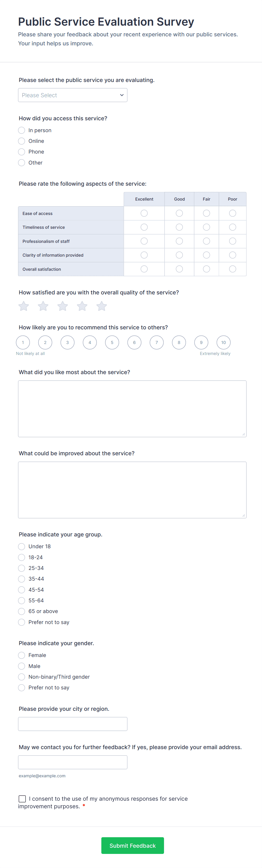Select recommendation score 10
The image size is (262, 868).
coord(223,343)
